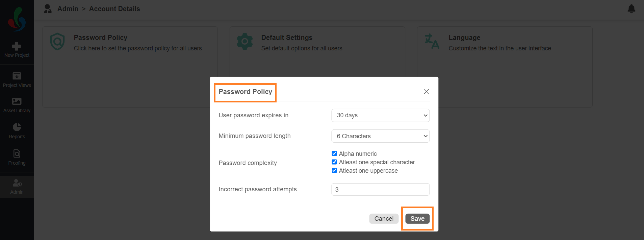Click the notification bell icon

[631, 9]
